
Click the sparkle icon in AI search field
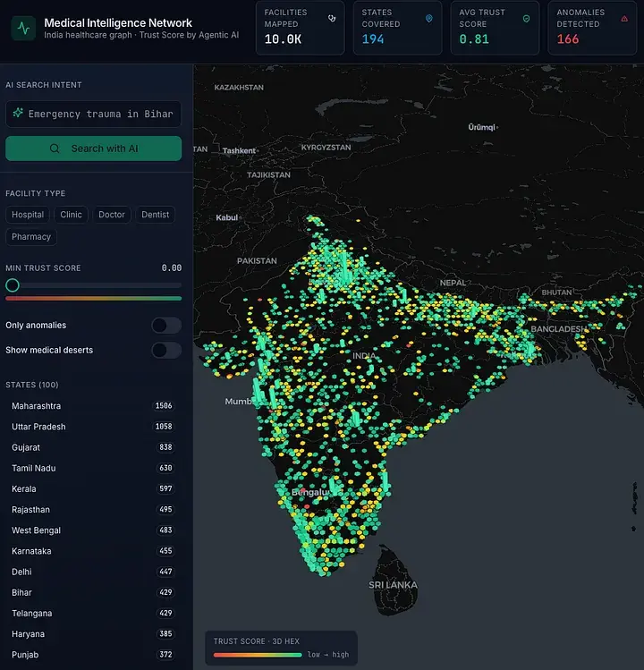[18, 114]
